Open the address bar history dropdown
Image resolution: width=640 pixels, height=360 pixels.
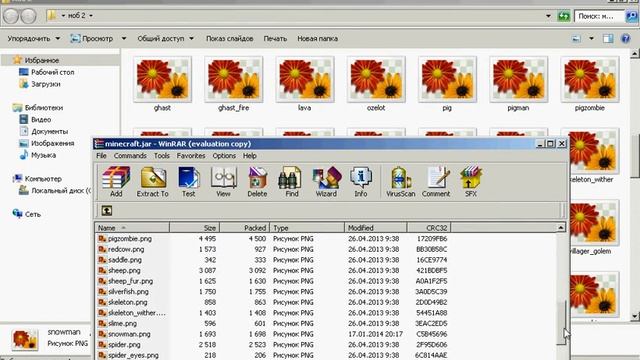click(548, 16)
